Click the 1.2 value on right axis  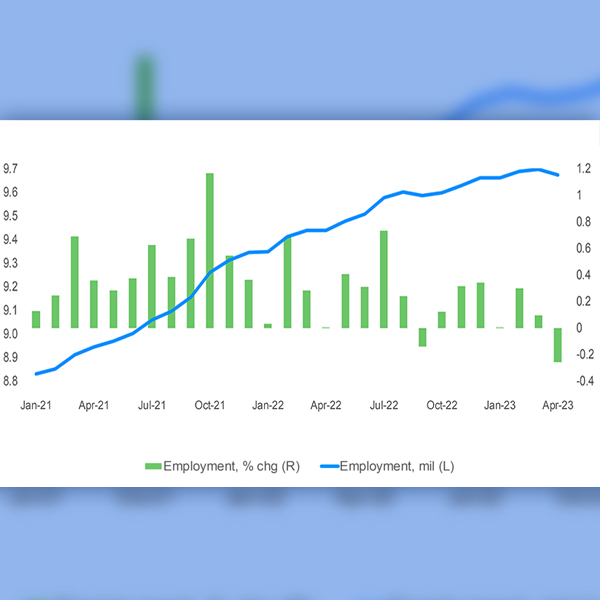tap(582, 168)
